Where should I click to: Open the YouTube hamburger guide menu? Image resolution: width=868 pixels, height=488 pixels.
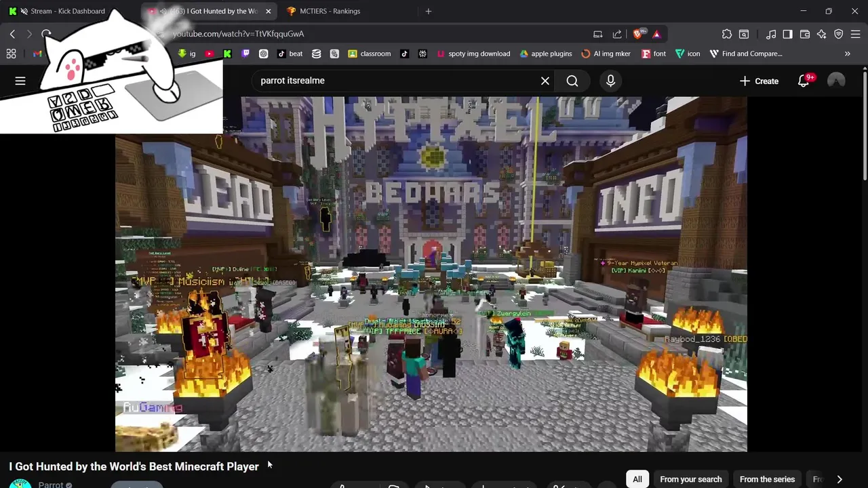click(x=20, y=81)
